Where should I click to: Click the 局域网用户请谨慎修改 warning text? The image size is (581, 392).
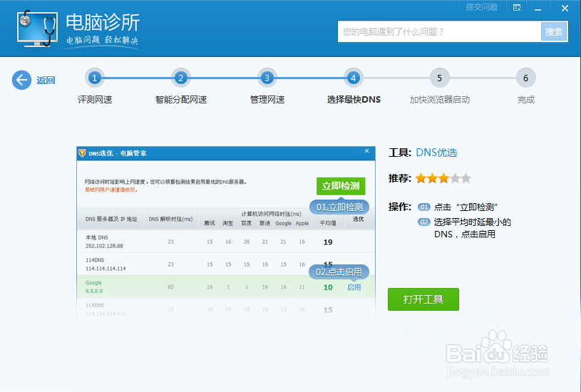pyautogui.click(x=111, y=190)
